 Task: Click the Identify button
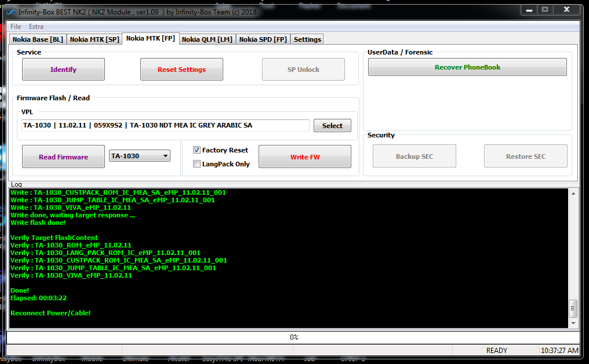tap(63, 69)
